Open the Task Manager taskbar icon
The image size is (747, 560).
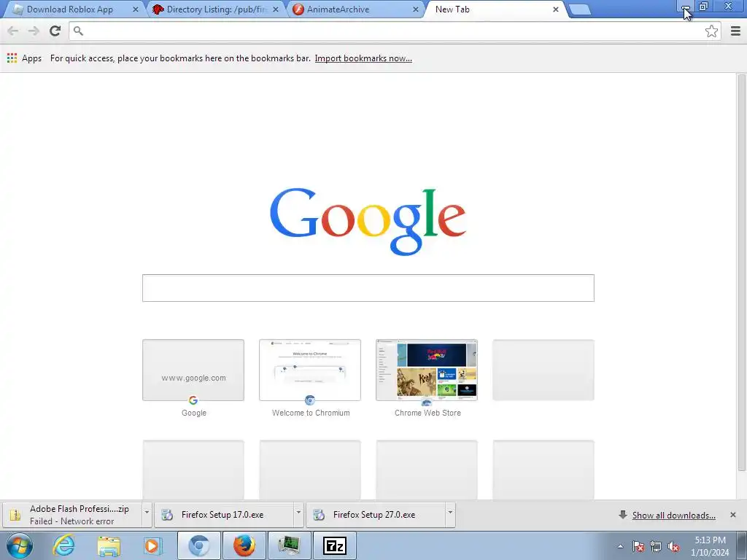(x=289, y=545)
